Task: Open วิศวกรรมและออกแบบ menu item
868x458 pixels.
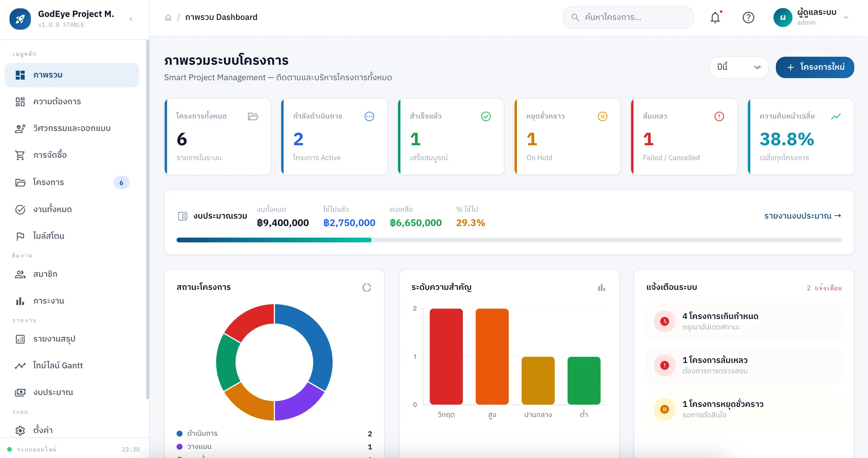Action: [72, 128]
